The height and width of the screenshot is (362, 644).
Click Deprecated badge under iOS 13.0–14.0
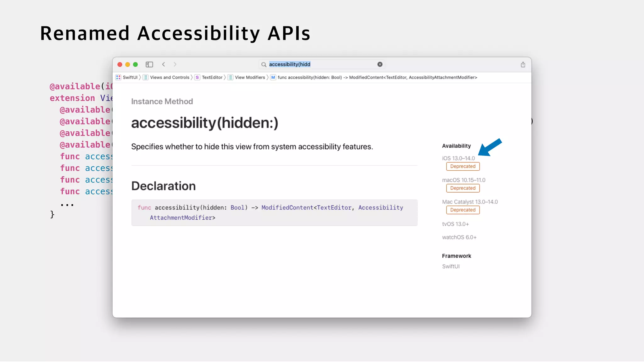(463, 167)
